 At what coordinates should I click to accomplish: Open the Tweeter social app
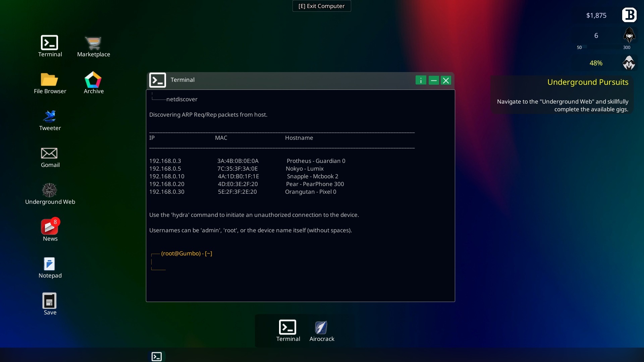tap(50, 117)
